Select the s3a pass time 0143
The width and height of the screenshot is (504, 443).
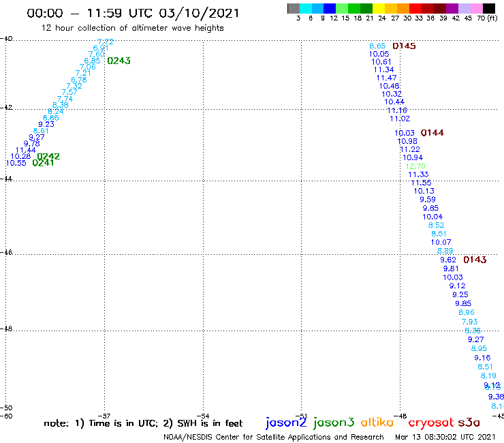(475, 260)
